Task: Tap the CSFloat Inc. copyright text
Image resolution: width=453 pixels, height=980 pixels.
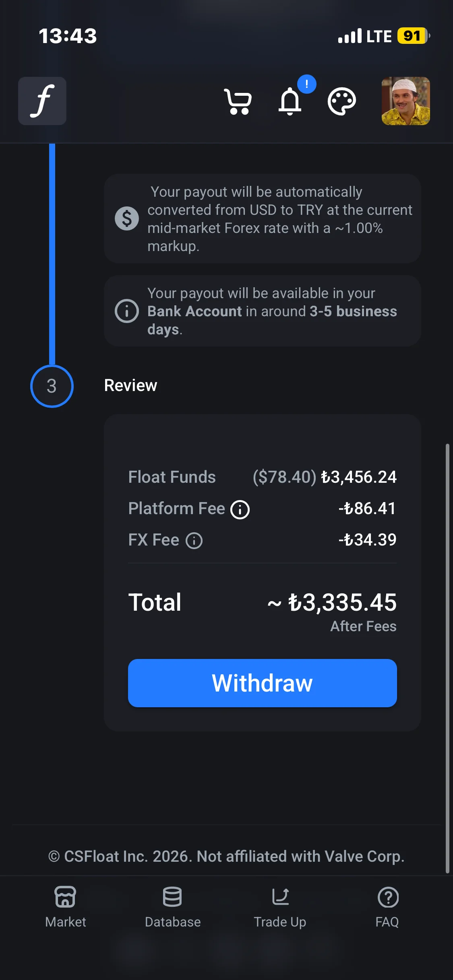Action: click(226, 856)
